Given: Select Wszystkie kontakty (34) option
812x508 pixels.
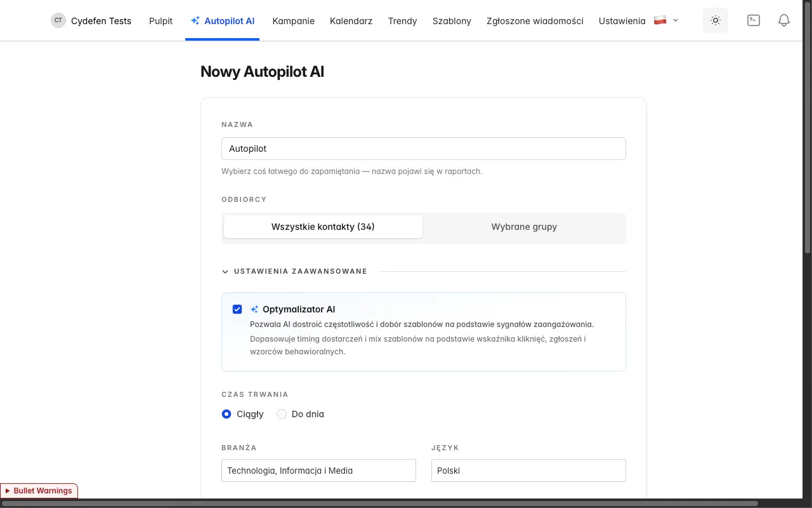Looking at the screenshot, I should pos(323,227).
